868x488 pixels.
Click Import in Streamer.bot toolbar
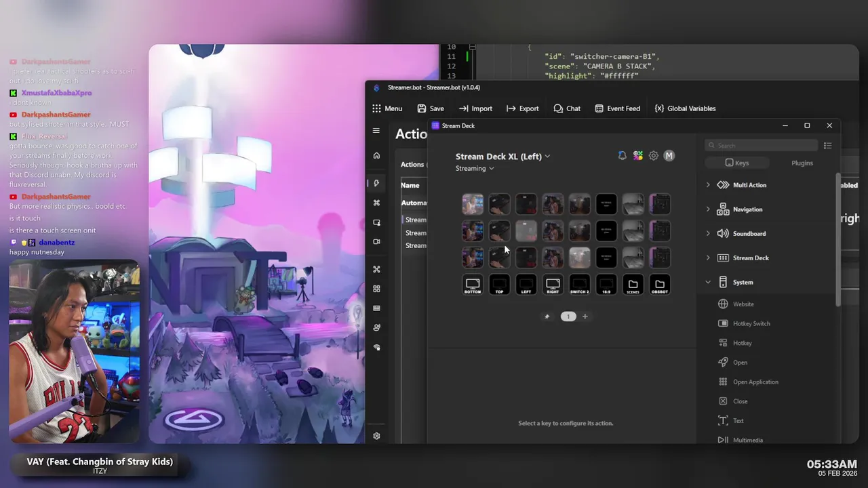475,108
